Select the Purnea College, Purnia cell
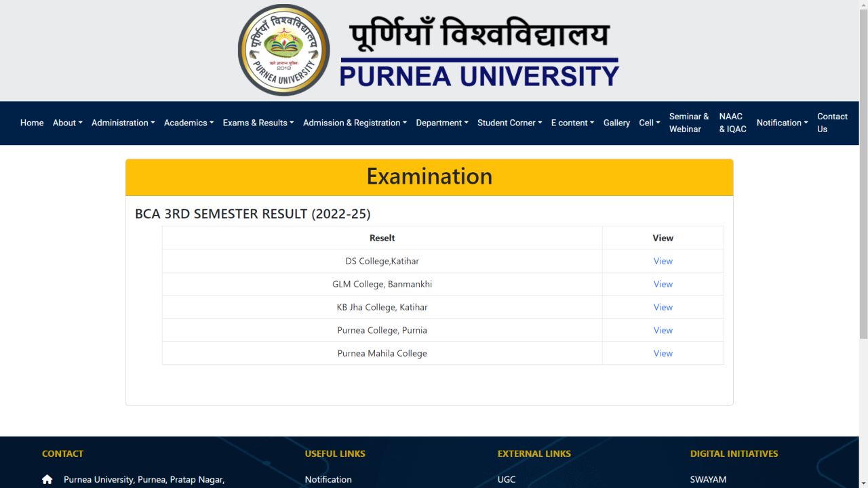 pos(382,330)
